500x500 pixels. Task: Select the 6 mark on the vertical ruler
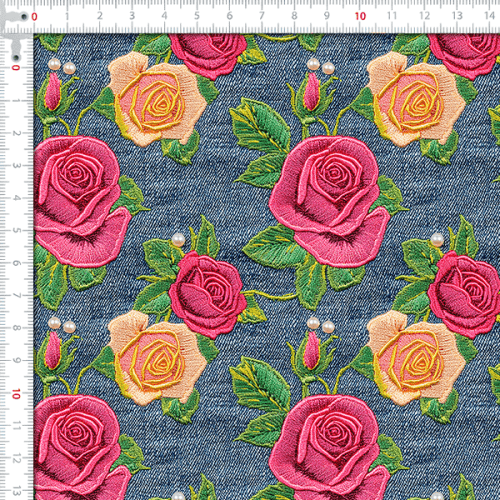click(x=16, y=263)
